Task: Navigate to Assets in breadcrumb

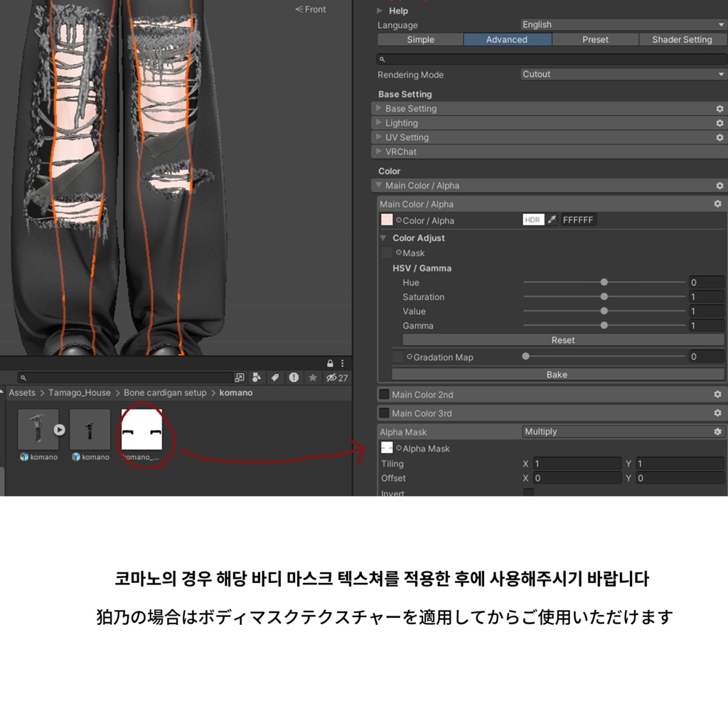Action: pos(22,392)
